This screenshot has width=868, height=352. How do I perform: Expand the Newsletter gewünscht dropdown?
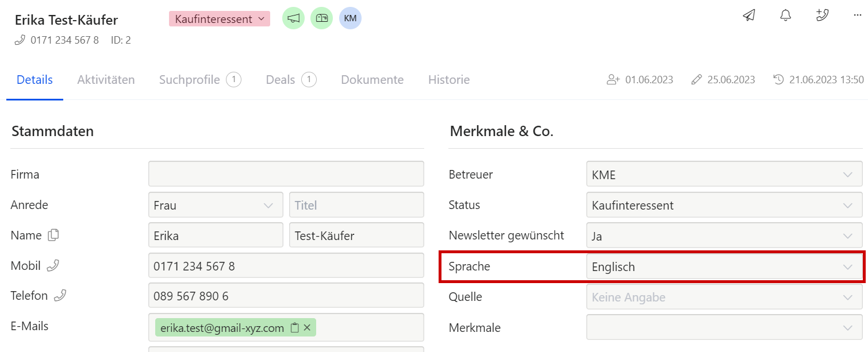724,236
